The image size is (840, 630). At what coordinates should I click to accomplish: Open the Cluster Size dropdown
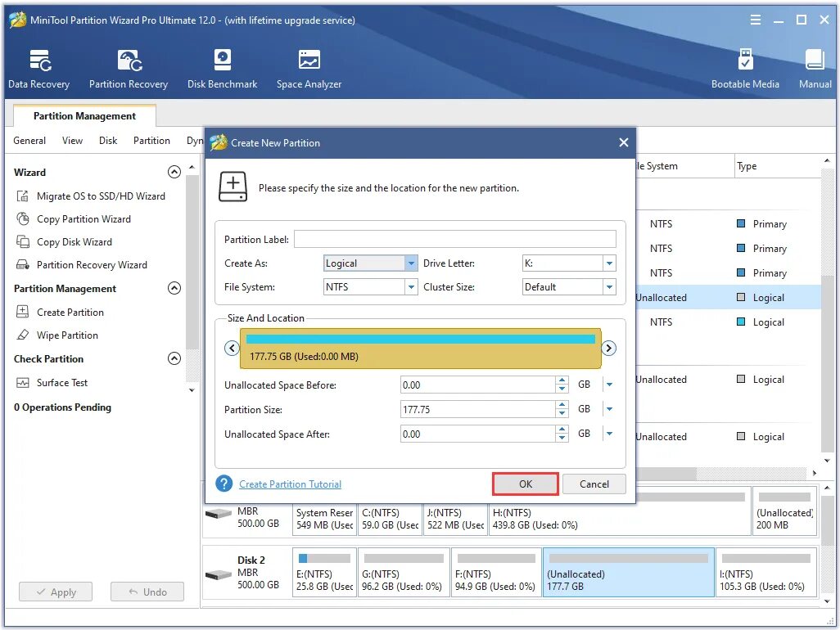pyautogui.click(x=609, y=287)
